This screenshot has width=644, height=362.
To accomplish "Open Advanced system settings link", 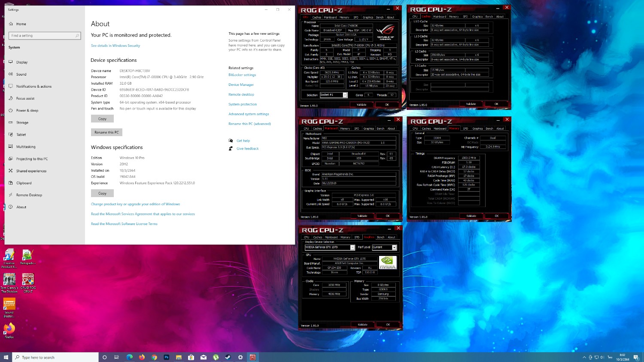I will 249,114.
